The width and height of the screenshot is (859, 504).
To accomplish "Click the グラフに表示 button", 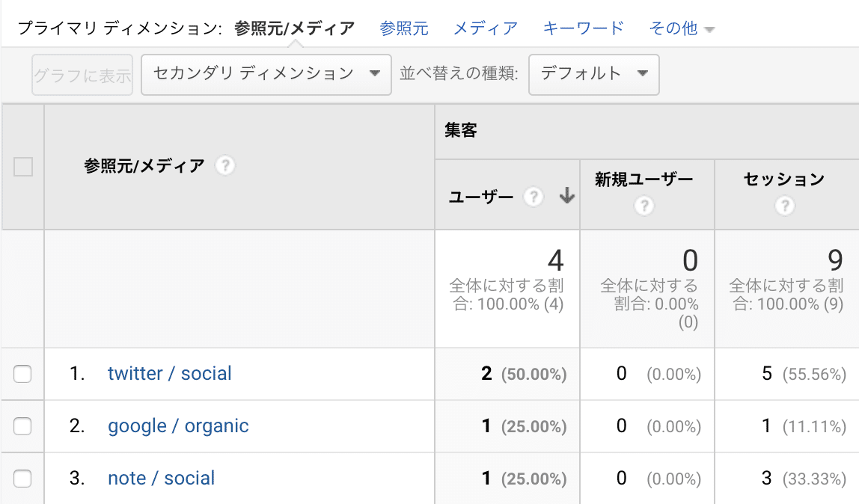I will (82, 75).
